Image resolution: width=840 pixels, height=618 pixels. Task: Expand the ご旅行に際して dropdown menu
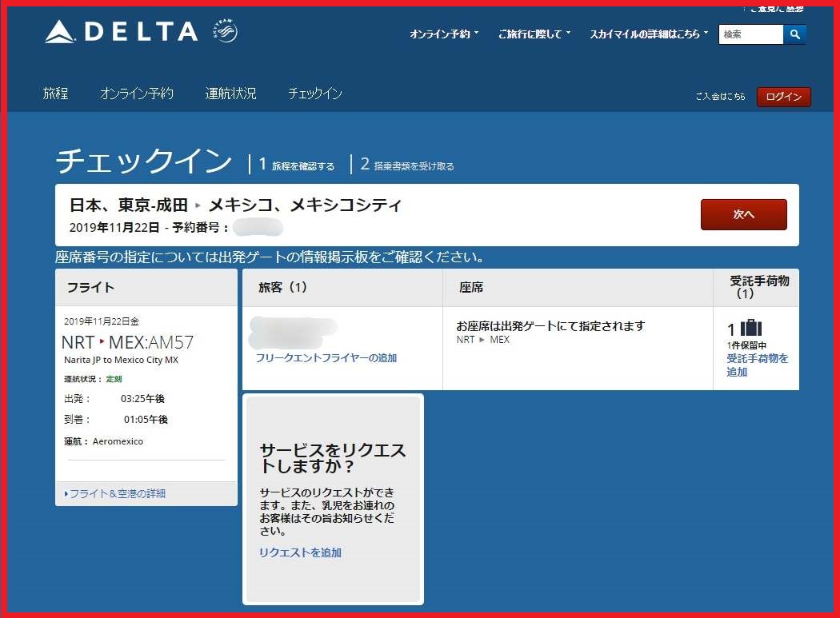tap(534, 34)
